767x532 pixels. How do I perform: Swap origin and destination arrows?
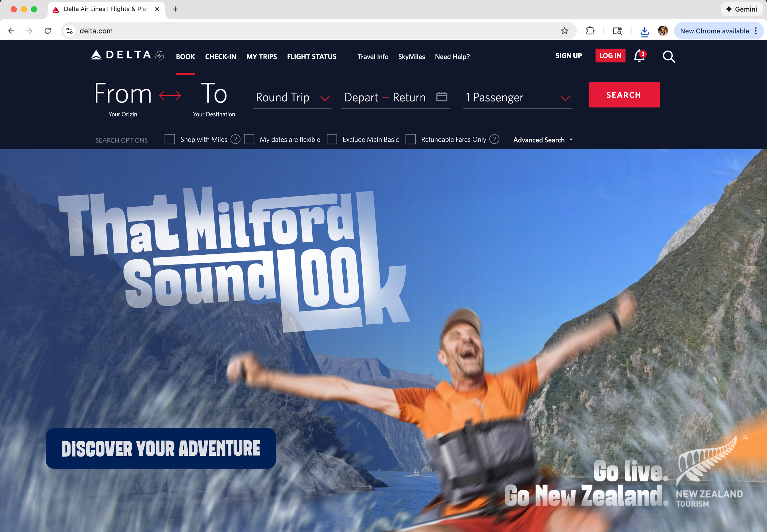tap(170, 96)
